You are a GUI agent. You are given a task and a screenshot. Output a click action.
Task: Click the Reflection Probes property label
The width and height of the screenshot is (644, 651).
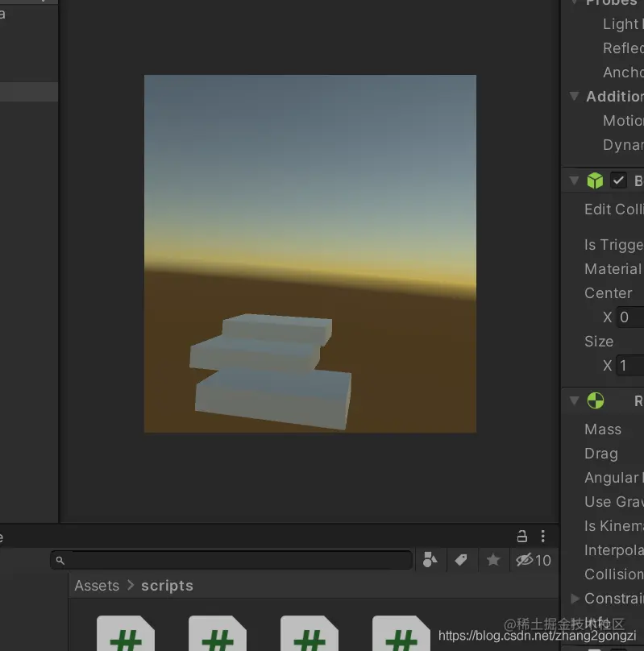[623, 48]
